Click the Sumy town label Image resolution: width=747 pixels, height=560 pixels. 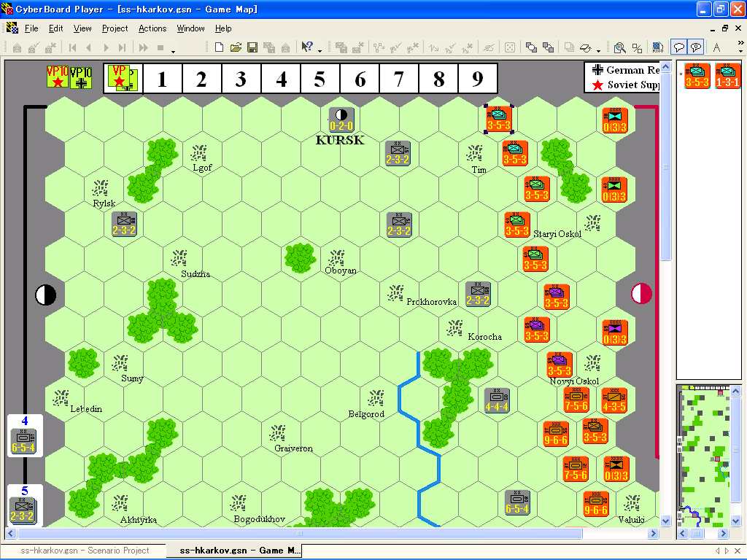pyautogui.click(x=132, y=378)
